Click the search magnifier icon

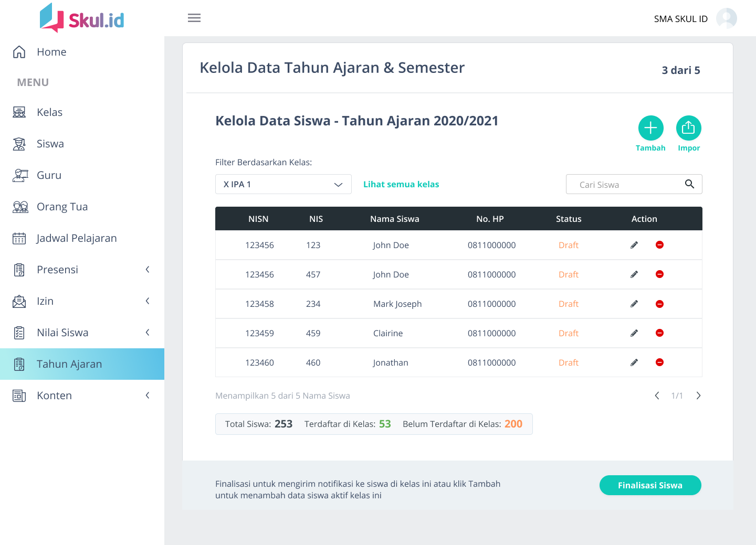[x=689, y=184]
